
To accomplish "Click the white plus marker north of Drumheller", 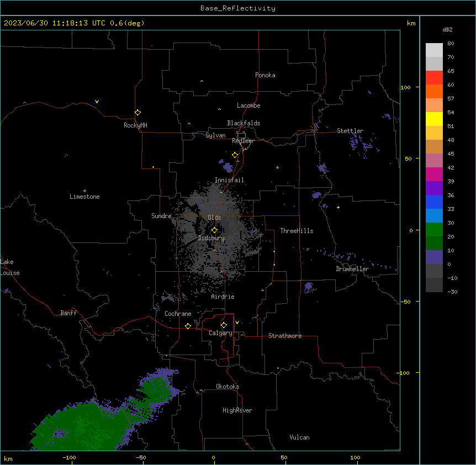I will 338,207.
